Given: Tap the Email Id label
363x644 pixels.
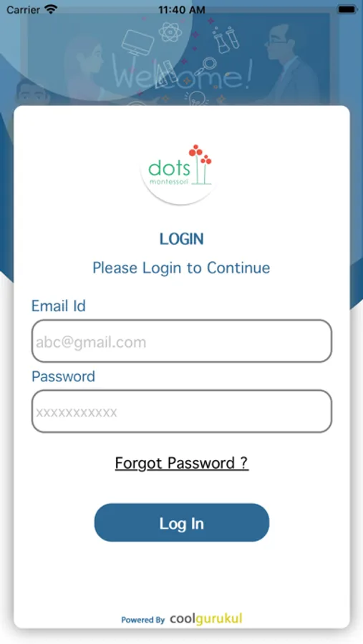Looking at the screenshot, I should tap(59, 306).
